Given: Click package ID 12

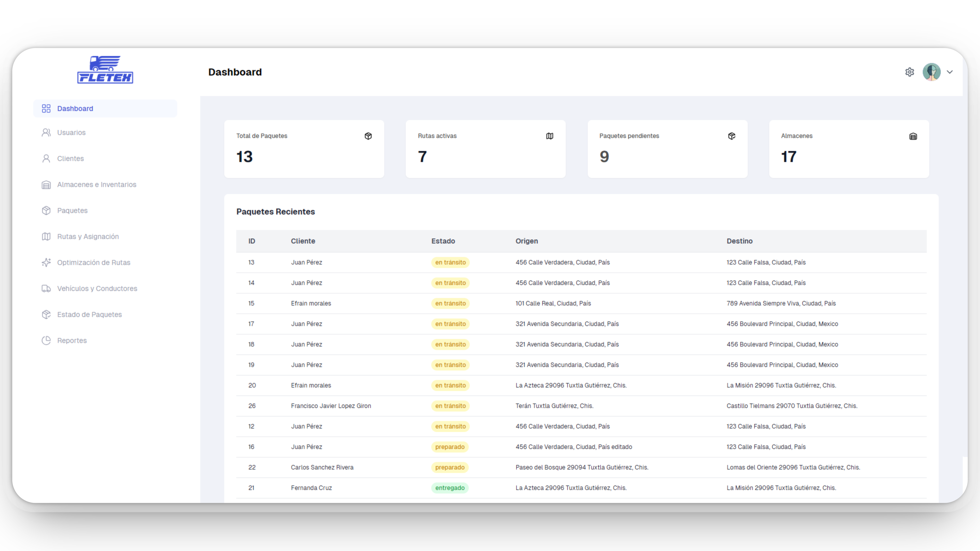Looking at the screenshot, I should [251, 427].
